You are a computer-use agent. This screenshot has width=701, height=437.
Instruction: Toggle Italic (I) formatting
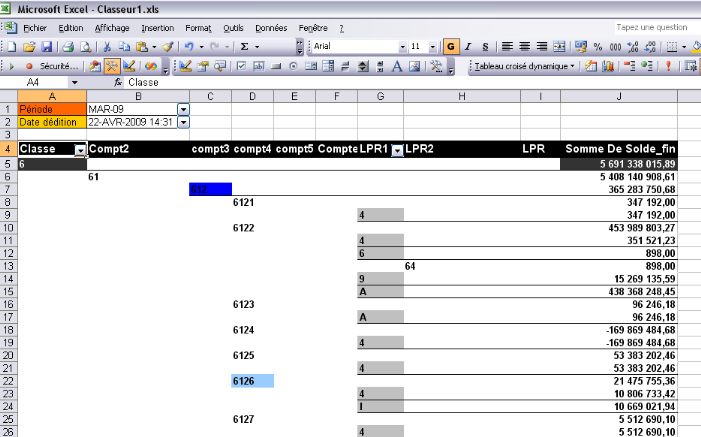[468, 47]
